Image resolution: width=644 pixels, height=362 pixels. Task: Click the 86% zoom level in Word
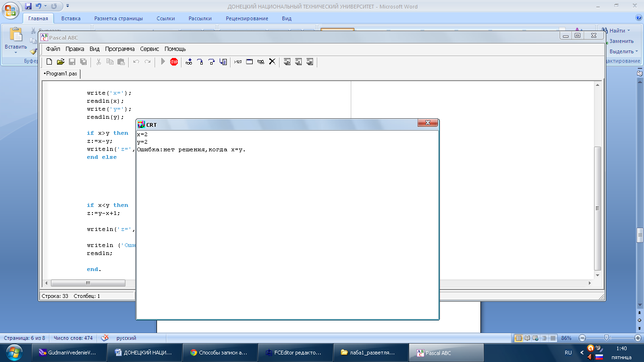pos(566,338)
